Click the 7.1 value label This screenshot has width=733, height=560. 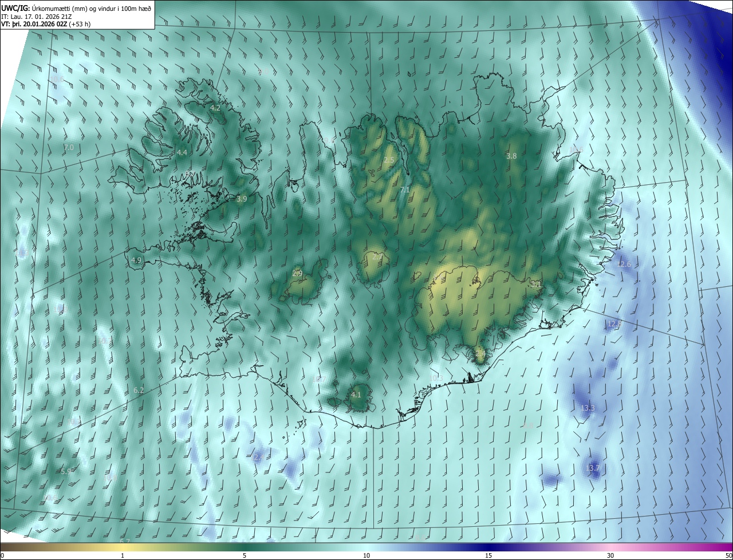pos(405,190)
